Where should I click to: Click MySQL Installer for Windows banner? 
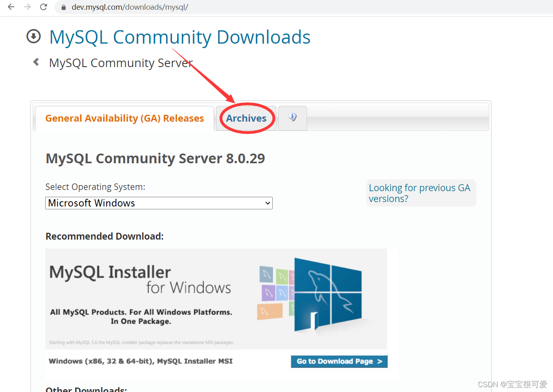(x=216, y=299)
